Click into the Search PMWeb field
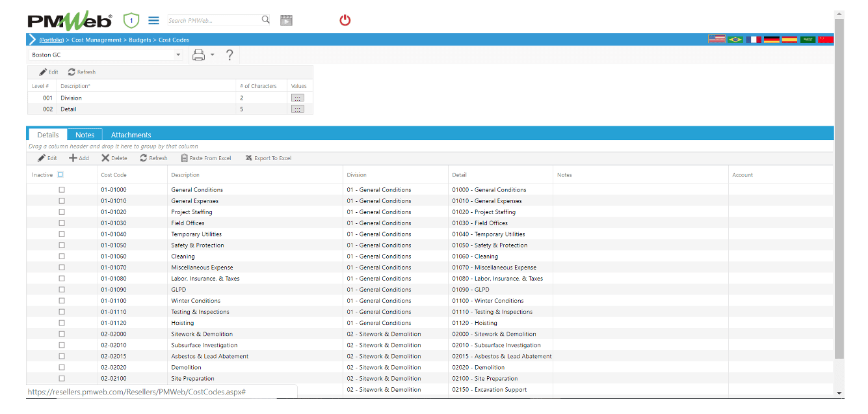This screenshot has width=868, height=414. pyautogui.click(x=213, y=20)
